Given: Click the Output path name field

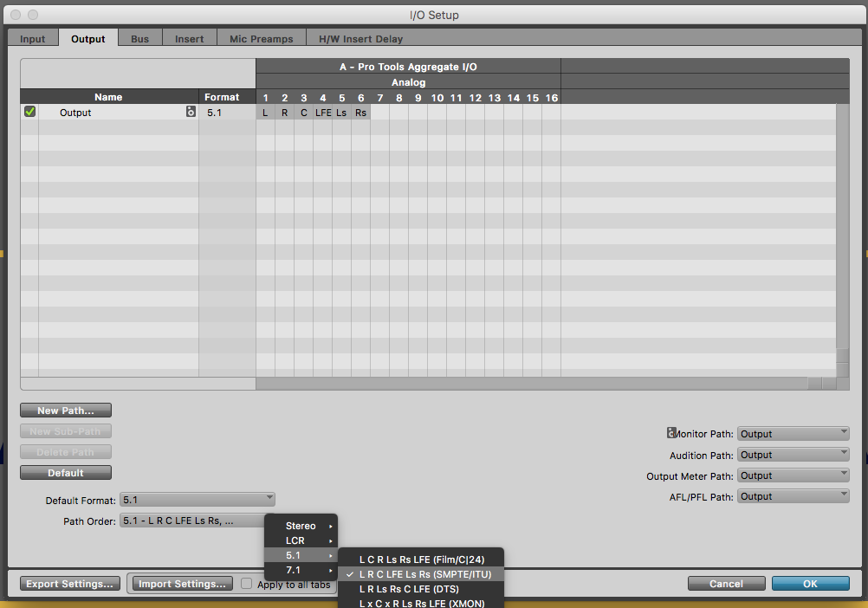Looking at the screenshot, I should tap(113, 113).
